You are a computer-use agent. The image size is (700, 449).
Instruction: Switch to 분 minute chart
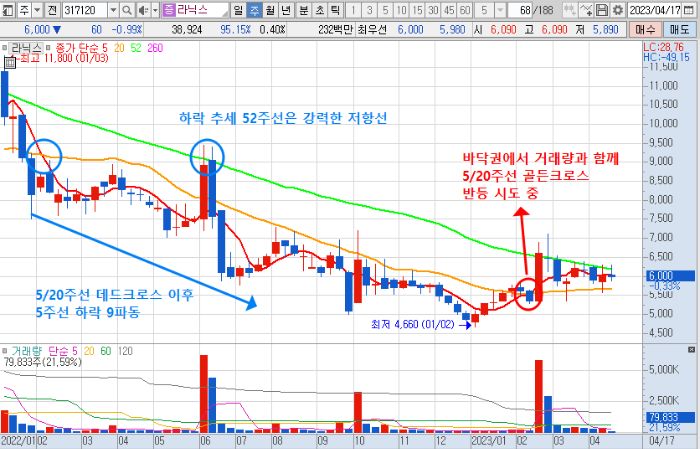[x=304, y=9]
